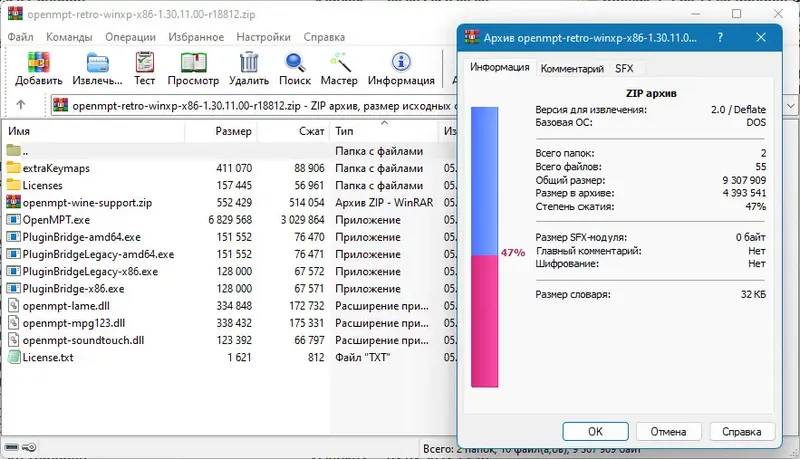Click the OpenMPT.exe application icon

coord(13,220)
